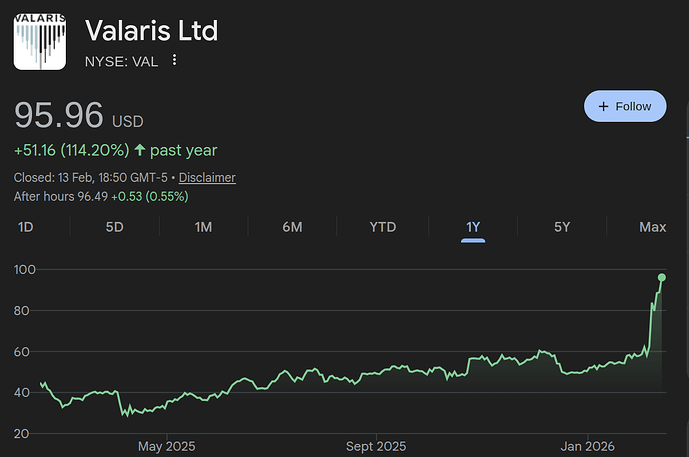This screenshot has width=689, height=457.
Task: Click the Valaris company logo
Action: tap(41, 42)
